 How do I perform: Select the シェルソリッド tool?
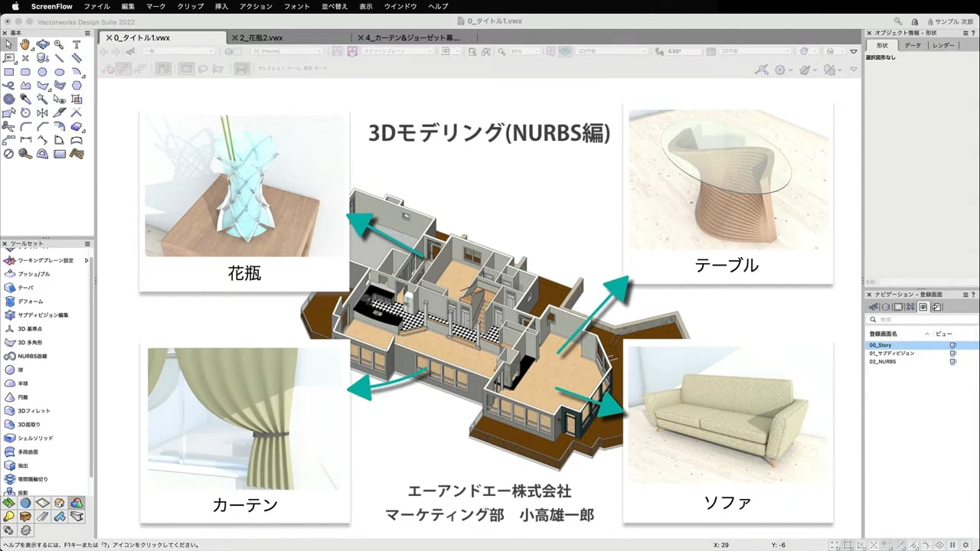point(35,439)
